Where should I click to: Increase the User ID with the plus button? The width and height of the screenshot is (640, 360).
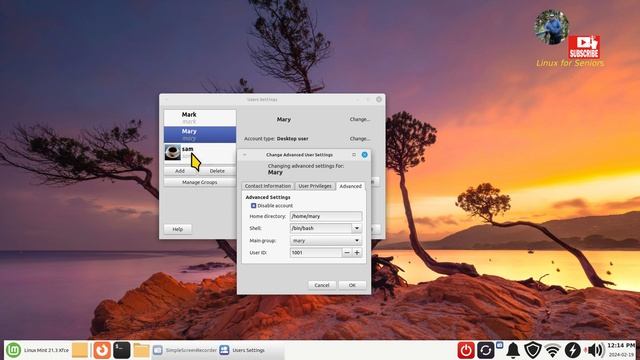(x=357, y=253)
